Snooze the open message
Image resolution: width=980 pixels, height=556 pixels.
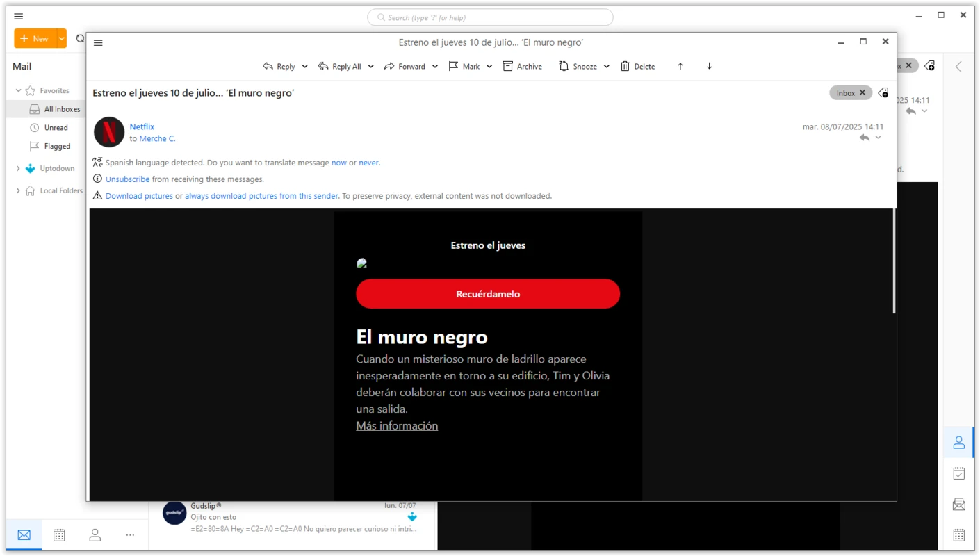coord(582,66)
